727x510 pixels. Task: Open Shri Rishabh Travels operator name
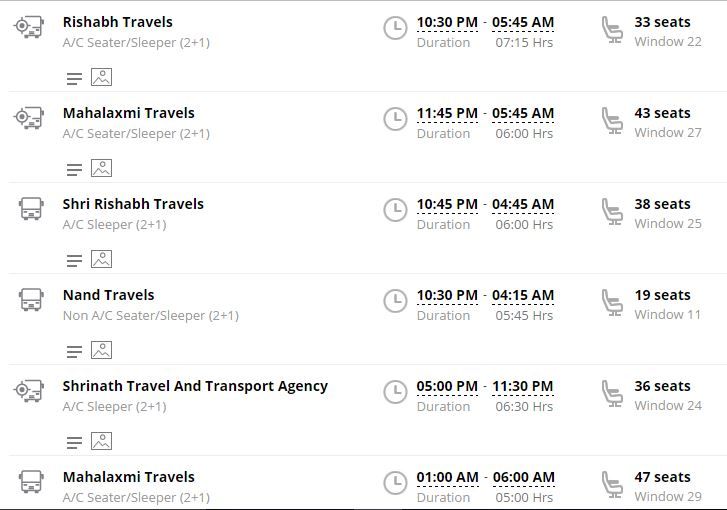click(133, 204)
